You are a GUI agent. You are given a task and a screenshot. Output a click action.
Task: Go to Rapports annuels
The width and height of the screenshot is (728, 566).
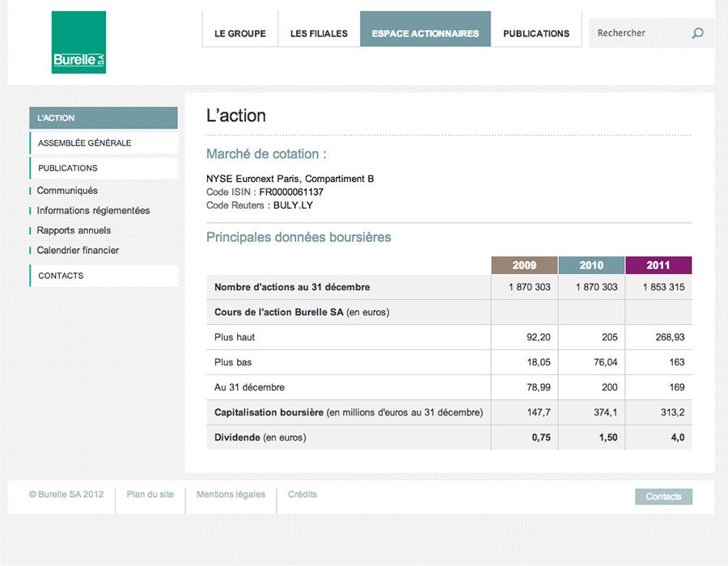pyautogui.click(x=74, y=230)
